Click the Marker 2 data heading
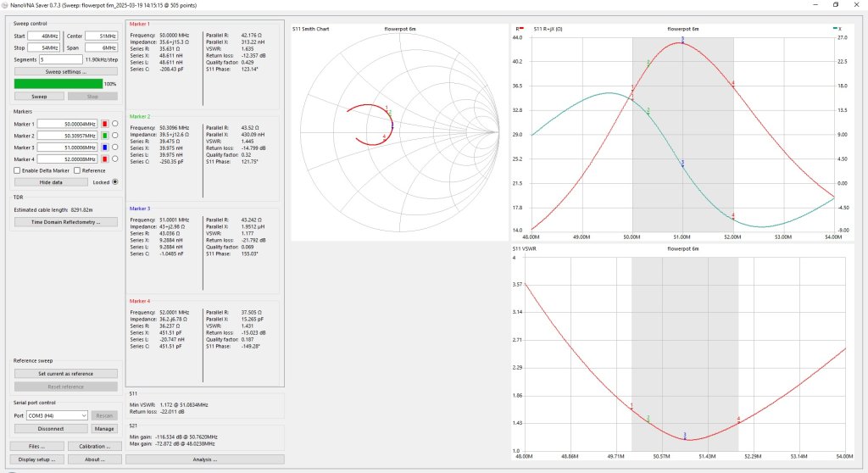868x473 pixels. (140, 116)
